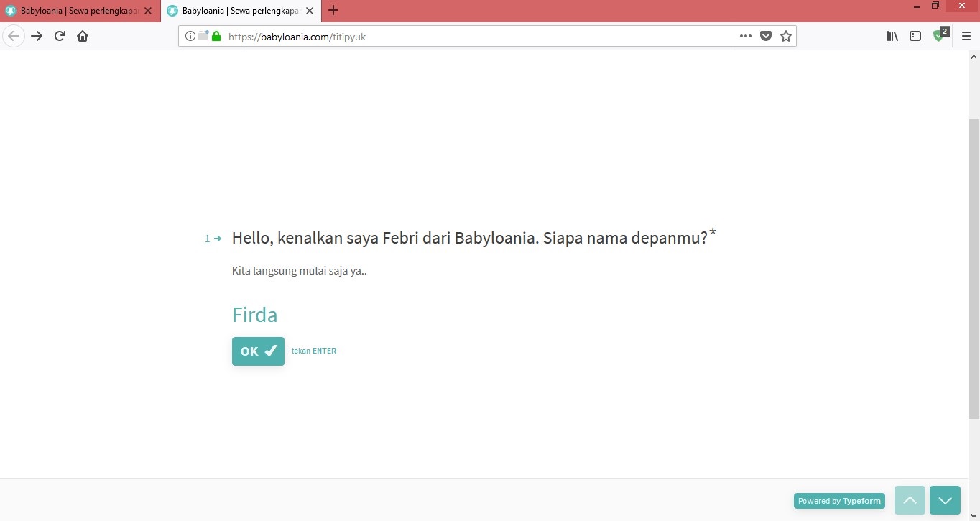This screenshot has height=521, width=980.
Task: Click the browser back arrow button
Action: pos(14,36)
